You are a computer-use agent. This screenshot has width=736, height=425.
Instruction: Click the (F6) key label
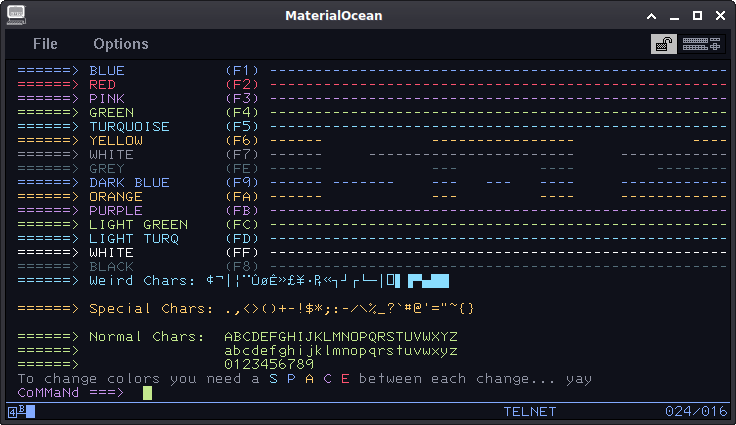pyautogui.click(x=242, y=140)
